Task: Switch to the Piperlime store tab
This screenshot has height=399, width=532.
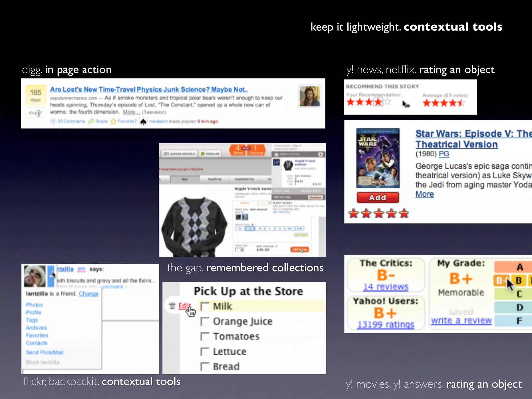Action: (x=211, y=154)
